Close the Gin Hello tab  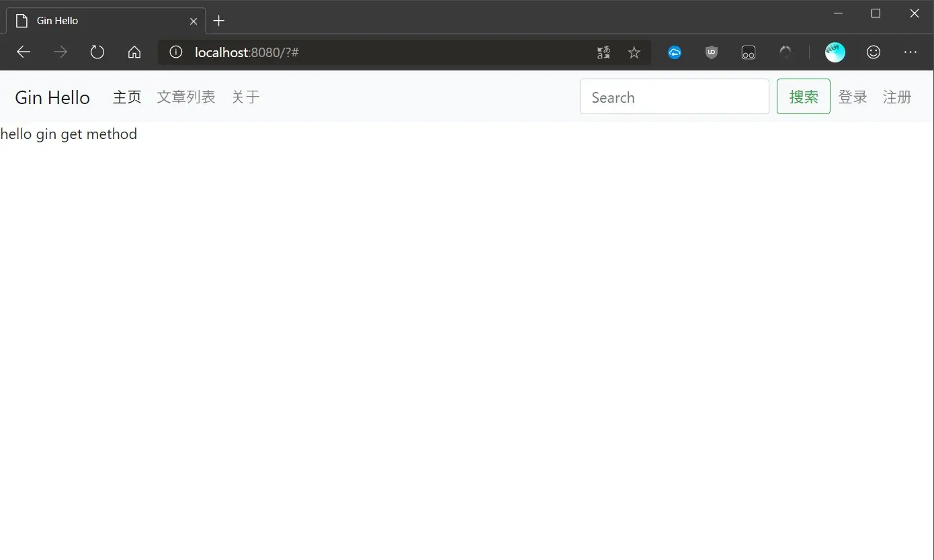[x=194, y=21]
